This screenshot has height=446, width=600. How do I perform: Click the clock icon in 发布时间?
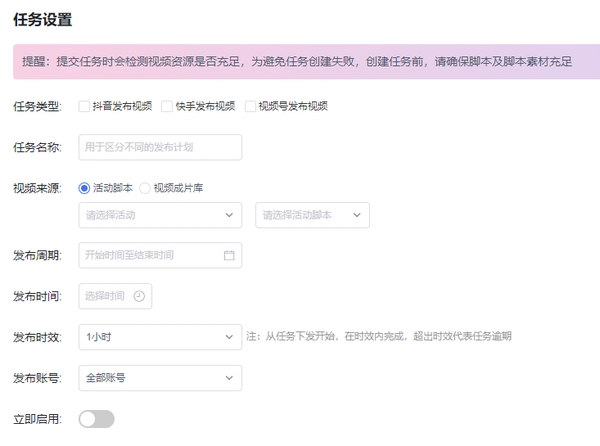click(139, 296)
